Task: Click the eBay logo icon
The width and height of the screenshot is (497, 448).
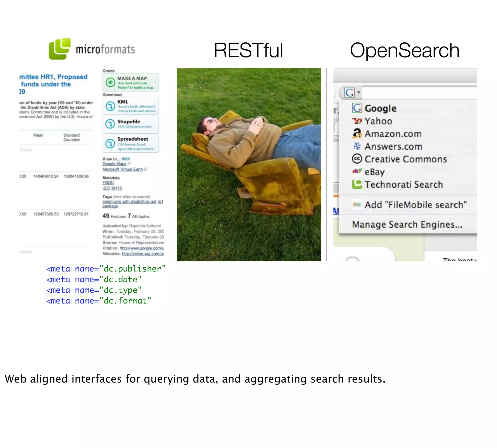Action: (x=357, y=171)
